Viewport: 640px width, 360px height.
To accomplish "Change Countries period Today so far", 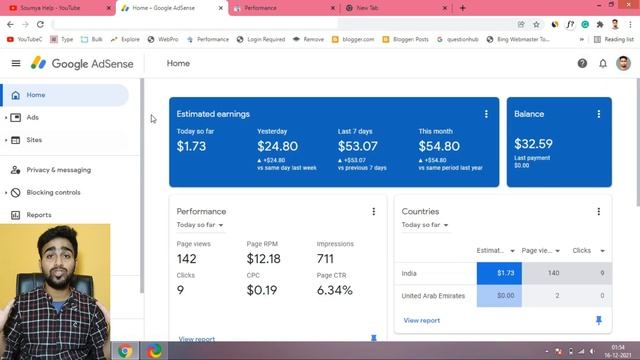I will [x=425, y=225].
